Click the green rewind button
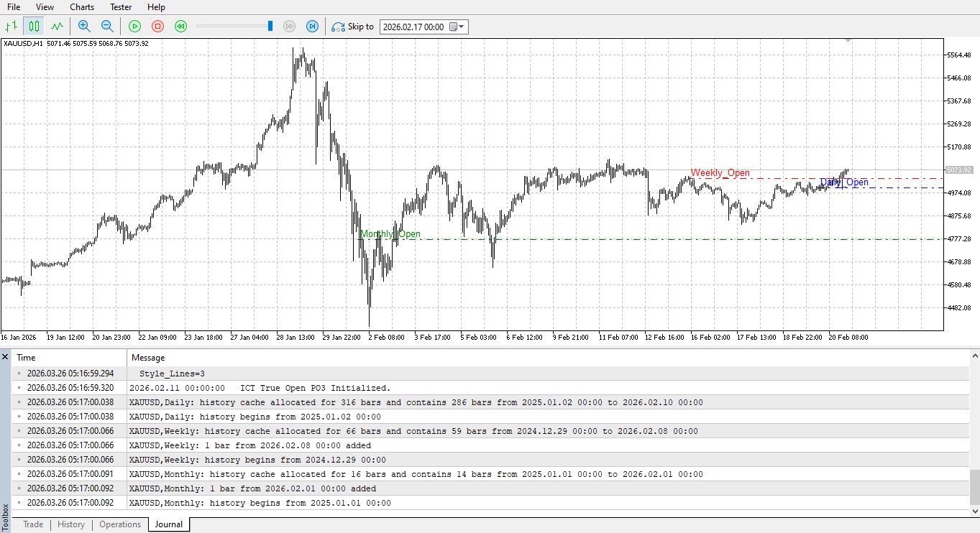 tap(180, 27)
